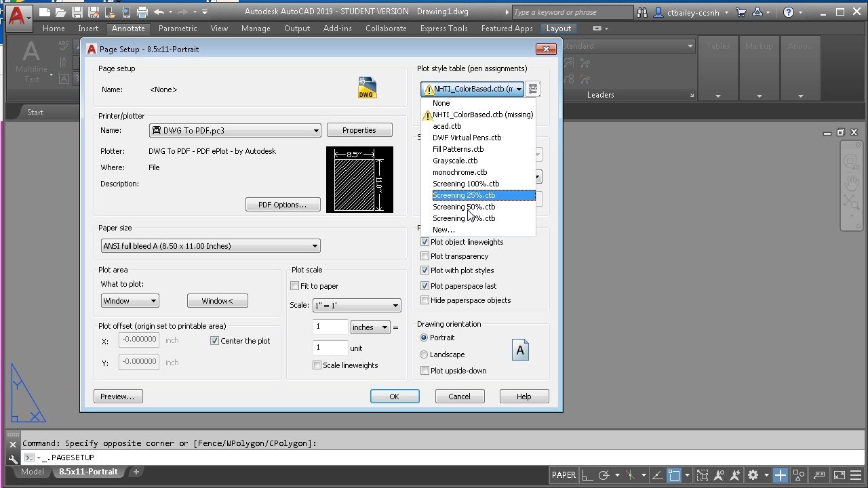Screen dimensions: 868x488
Task: Collapse the plot style table dropdown
Action: [x=519, y=89]
